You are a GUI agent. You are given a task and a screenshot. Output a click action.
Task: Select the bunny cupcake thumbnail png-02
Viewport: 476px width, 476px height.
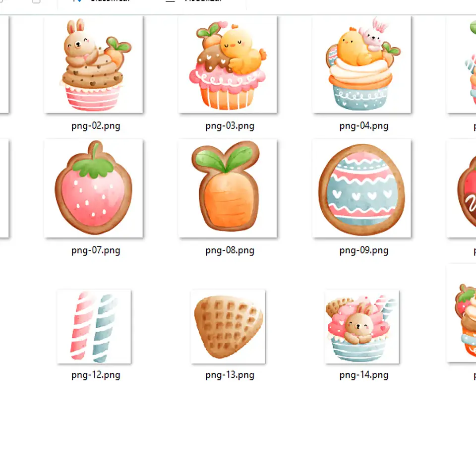pos(94,64)
